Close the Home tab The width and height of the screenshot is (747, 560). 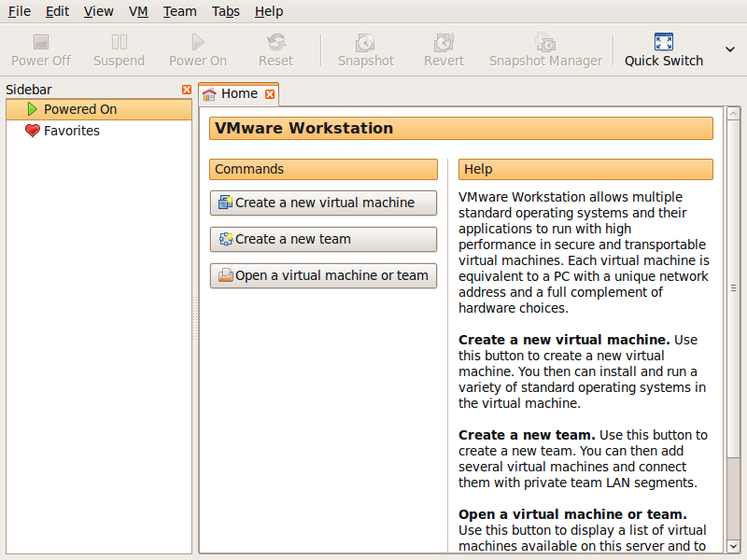[x=270, y=94]
